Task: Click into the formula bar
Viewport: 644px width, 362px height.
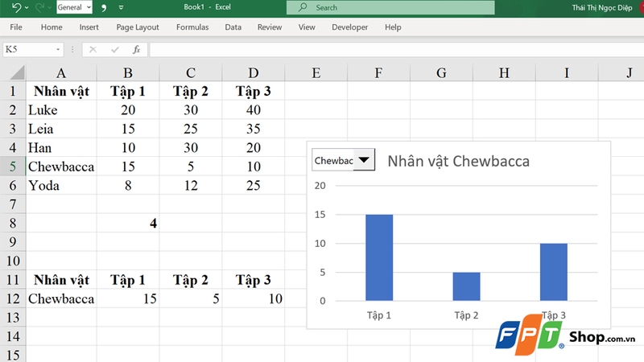Action: tap(396, 50)
